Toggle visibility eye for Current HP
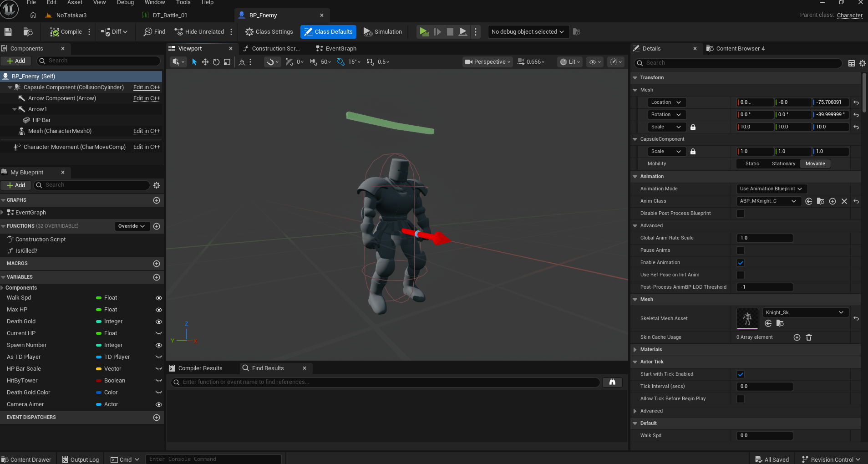Image resolution: width=868 pixels, height=464 pixels. click(159, 334)
